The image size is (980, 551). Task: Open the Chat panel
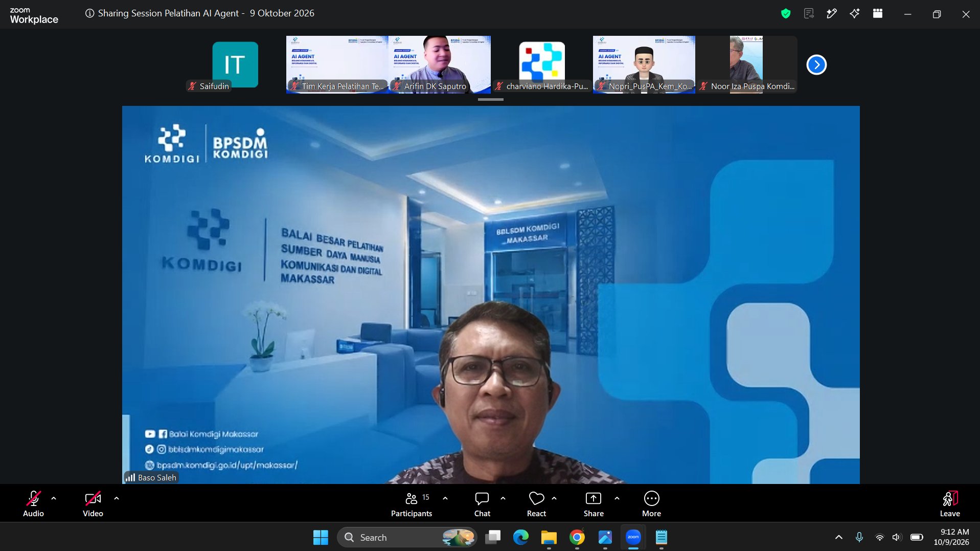482,503
